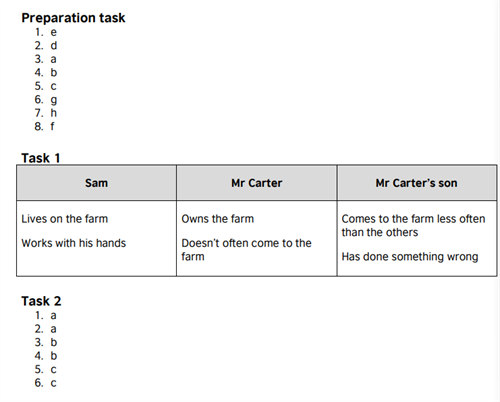500x402 pixels.
Task: Select the Mr Carter column header
Action: click(257, 183)
